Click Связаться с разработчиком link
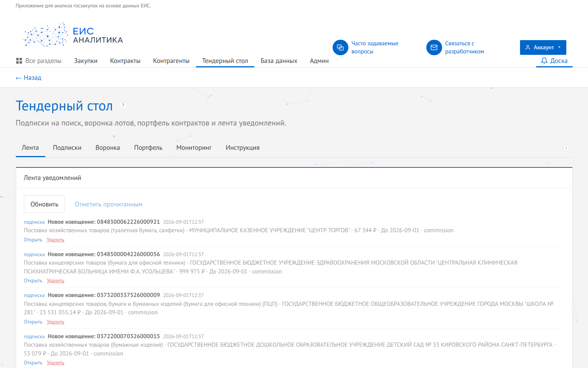 click(465, 47)
